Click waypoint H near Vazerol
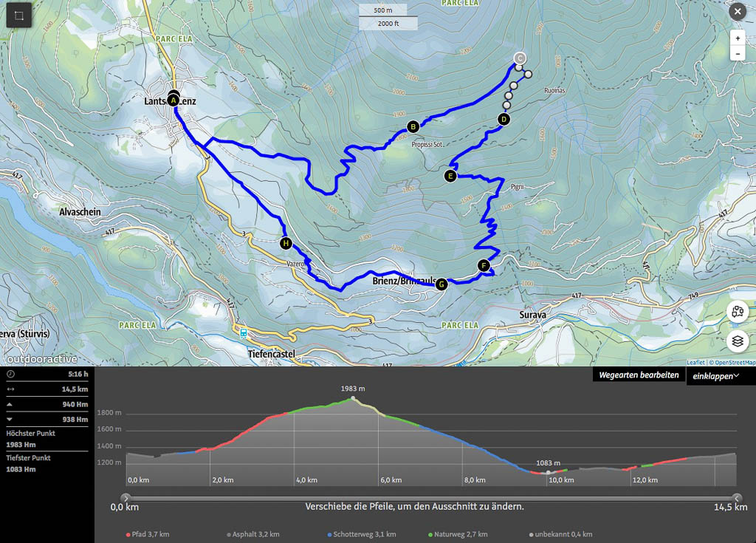Screen dimensions: 756x543 (x=286, y=243)
